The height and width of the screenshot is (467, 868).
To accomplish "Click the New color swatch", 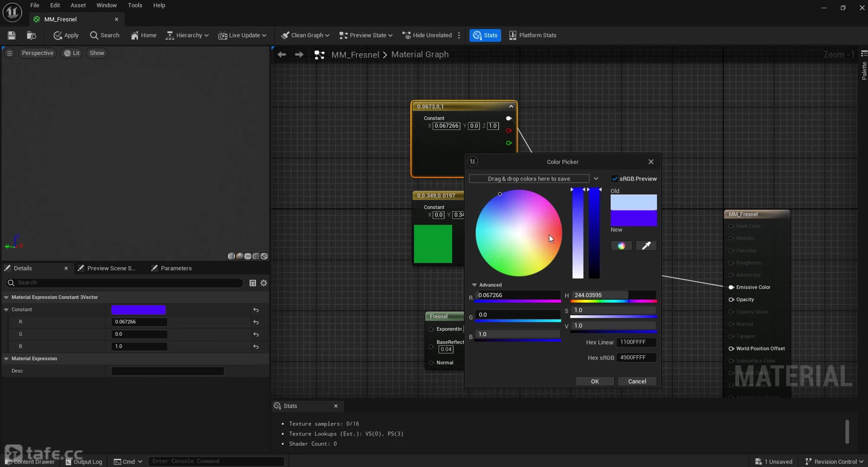I will coord(634,218).
